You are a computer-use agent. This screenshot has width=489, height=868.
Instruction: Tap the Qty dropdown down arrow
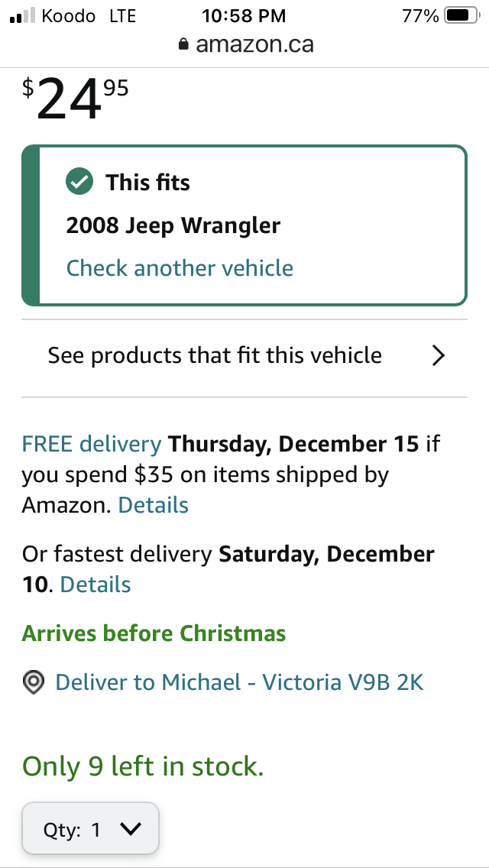pyautogui.click(x=131, y=830)
